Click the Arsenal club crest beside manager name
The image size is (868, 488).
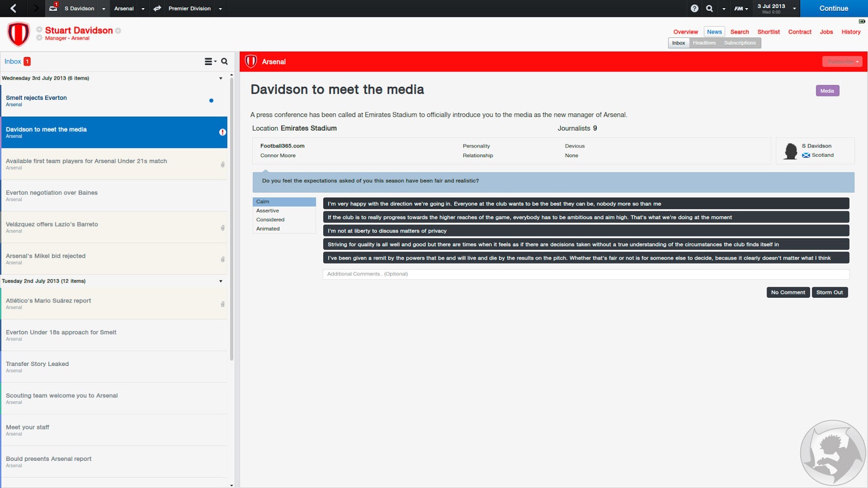(18, 34)
